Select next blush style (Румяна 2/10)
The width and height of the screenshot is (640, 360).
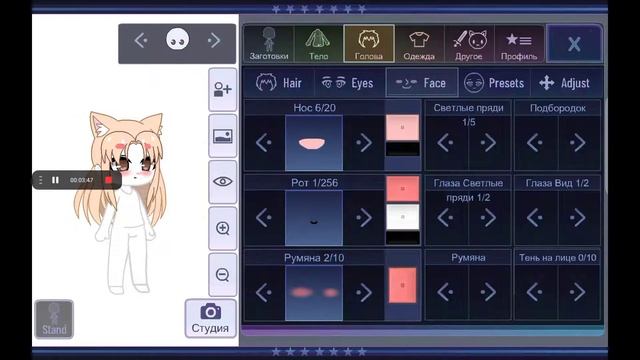tap(363, 292)
